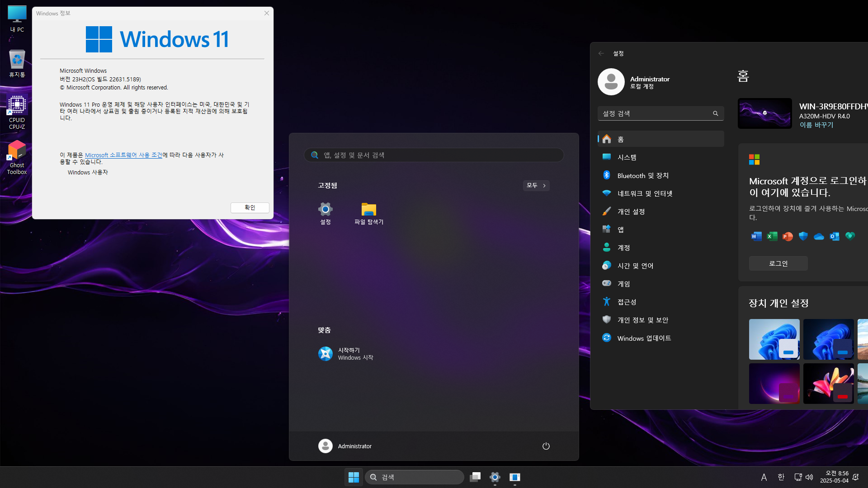Open pinned 설정 gear app

pyautogui.click(x=325, y=213)
